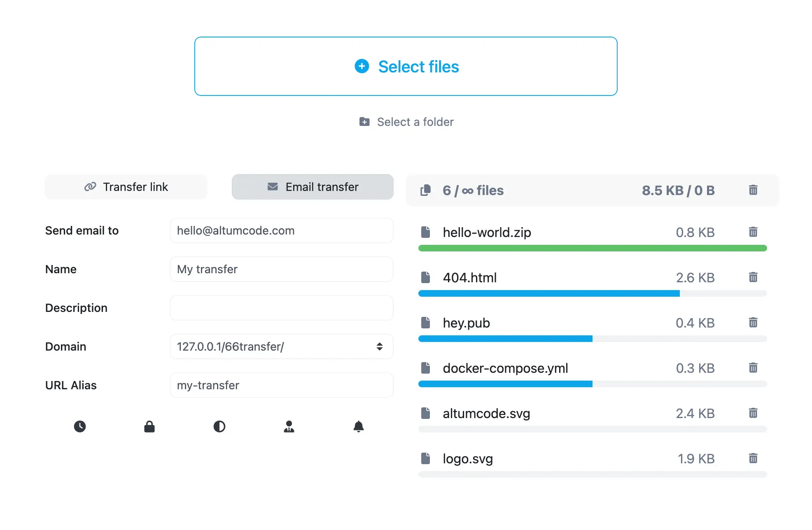Click the Select files button
Screen dimensions: 812x530
tap(406, 66)
